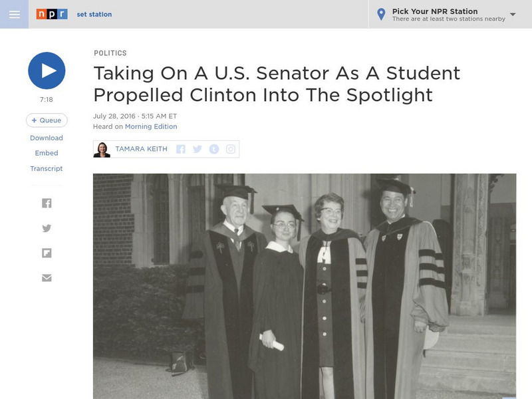Click the NPR logo
532x399 pixels.
click(52, 14)
